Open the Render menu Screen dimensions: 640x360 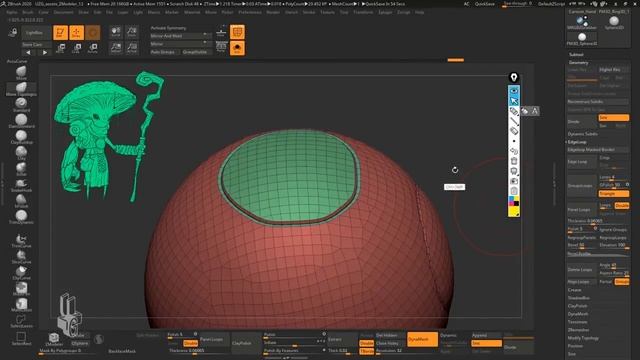point(273,12)
